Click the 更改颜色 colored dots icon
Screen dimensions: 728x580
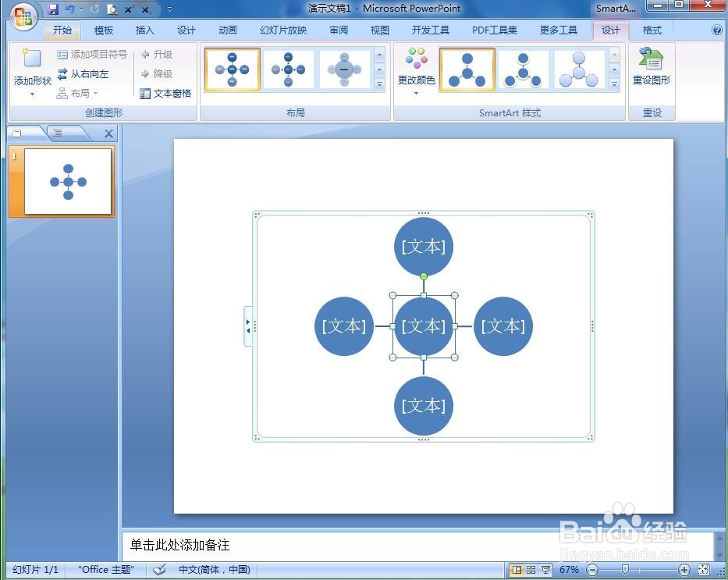point(417,58)
